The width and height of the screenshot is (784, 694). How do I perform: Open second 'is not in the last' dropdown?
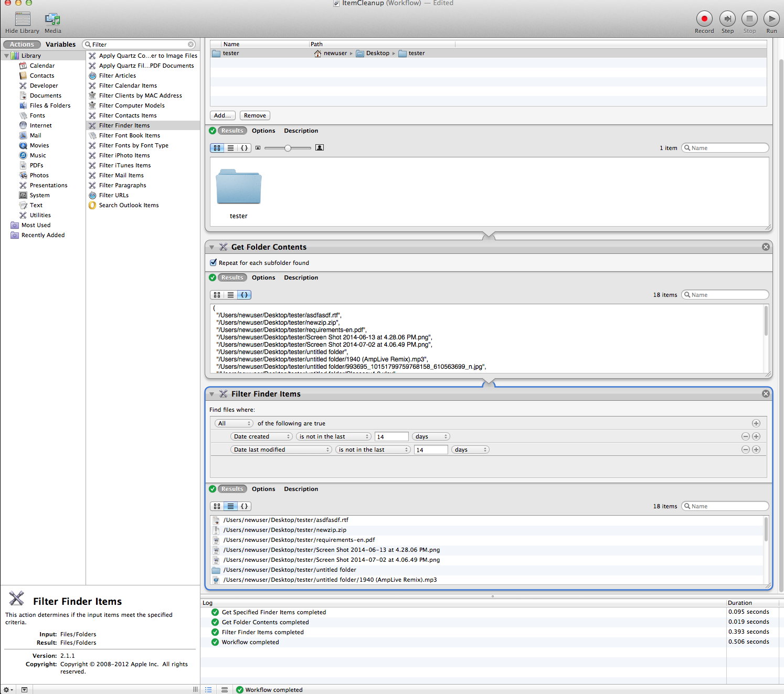[373, 450]
